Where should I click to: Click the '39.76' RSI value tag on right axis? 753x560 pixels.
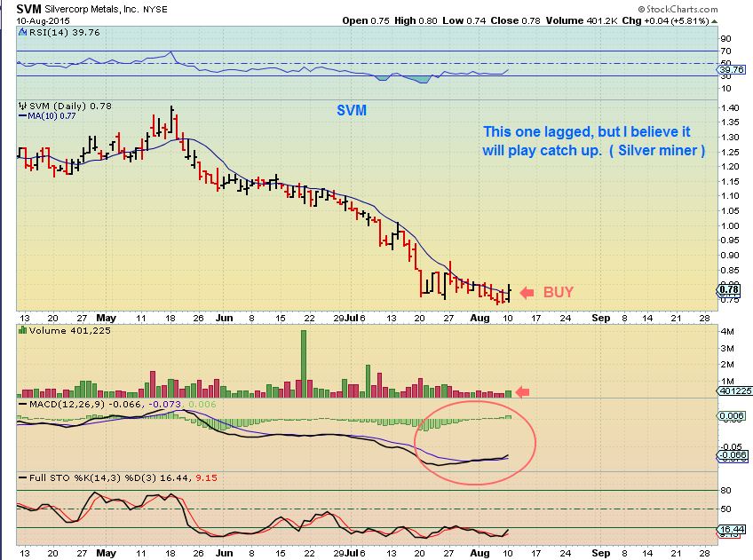coord(732,69)
